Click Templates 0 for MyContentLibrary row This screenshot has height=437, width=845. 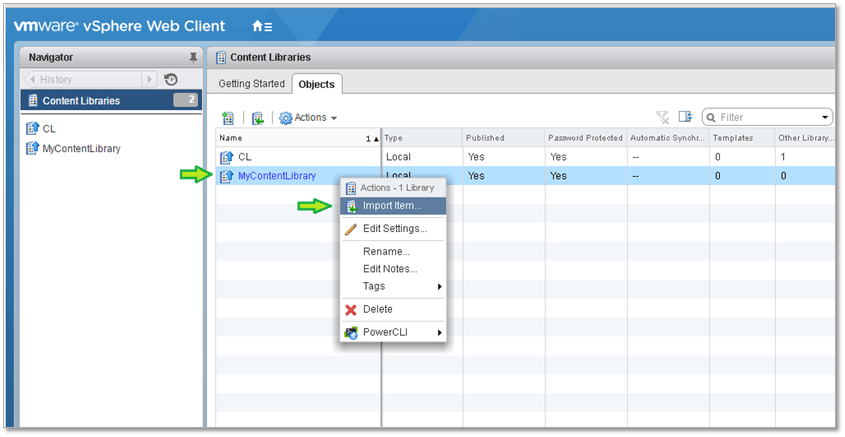(x=717, y=176)
